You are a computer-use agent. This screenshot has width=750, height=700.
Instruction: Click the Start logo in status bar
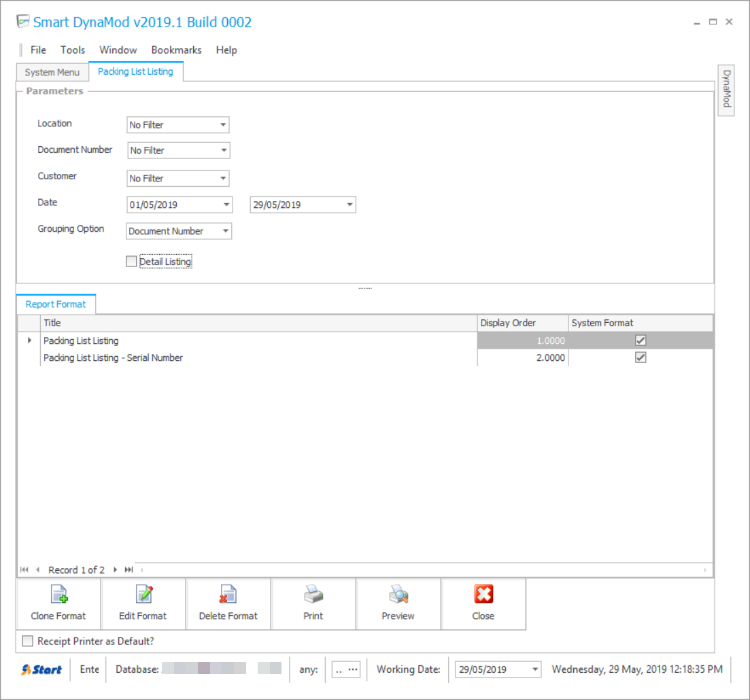pos(41,669)
